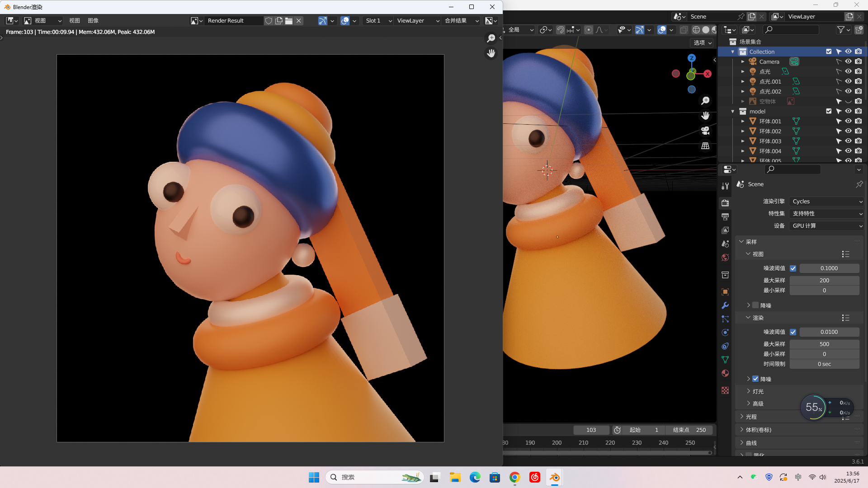Toggle gizmo display in render window header
The width and height of the screenshot is (868, 488).
click(322, 21)
